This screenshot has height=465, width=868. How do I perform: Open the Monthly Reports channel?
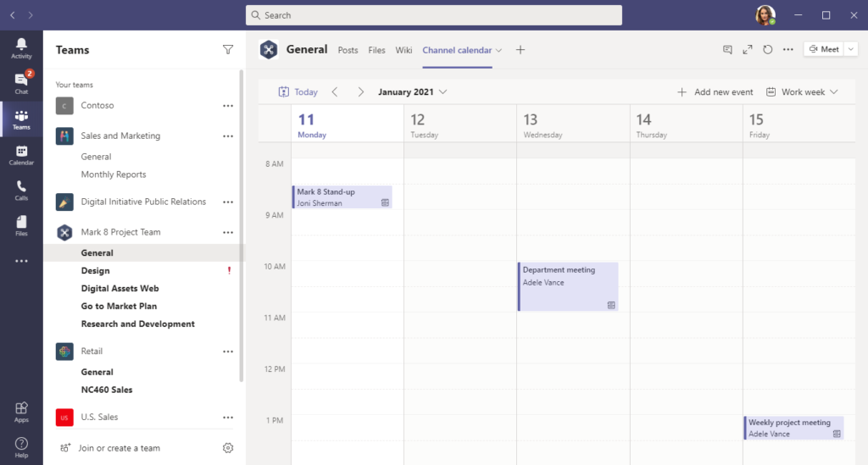pos(114,174)
